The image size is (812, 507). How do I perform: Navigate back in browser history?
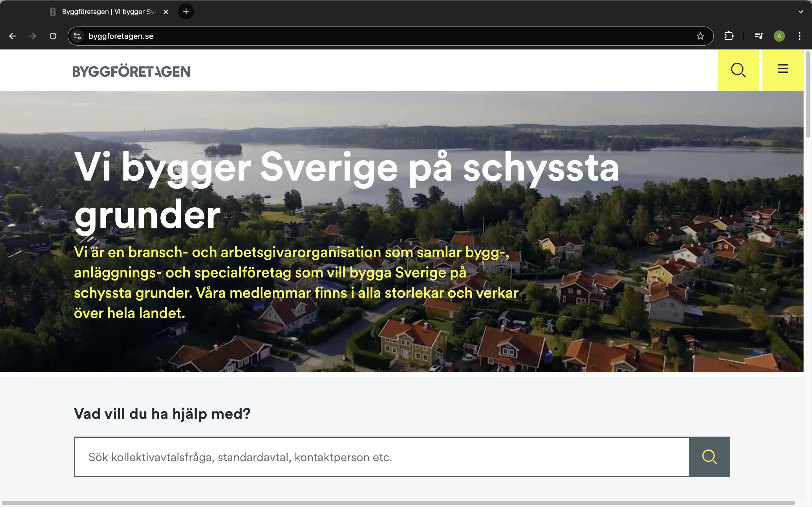pos(12,36)
